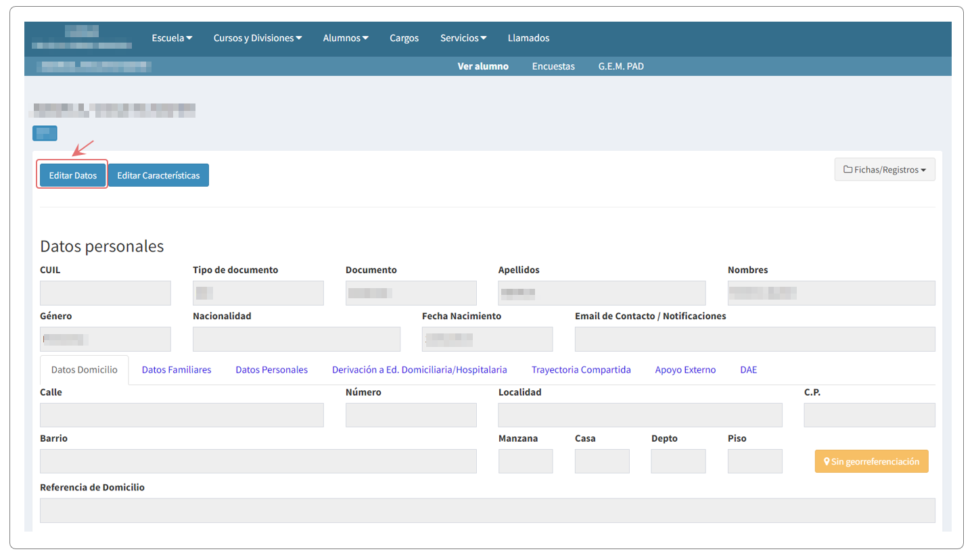Click the Nombres field

point(831,293)
